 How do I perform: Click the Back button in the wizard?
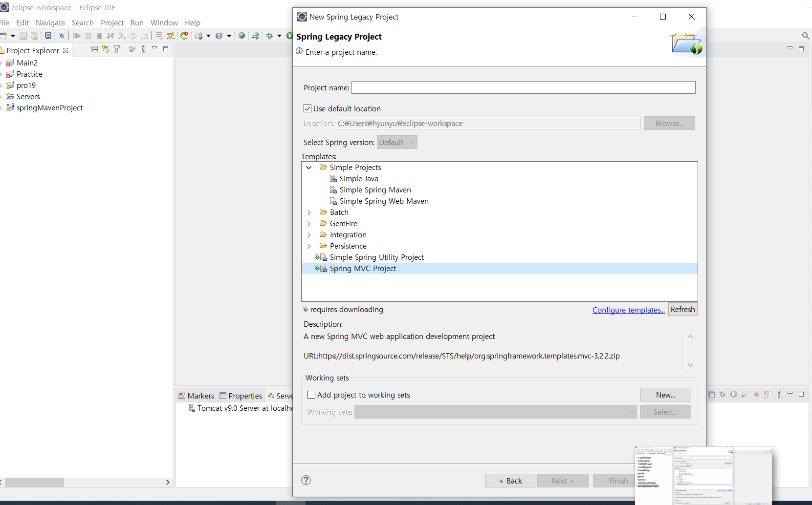[x=510, y=481]
